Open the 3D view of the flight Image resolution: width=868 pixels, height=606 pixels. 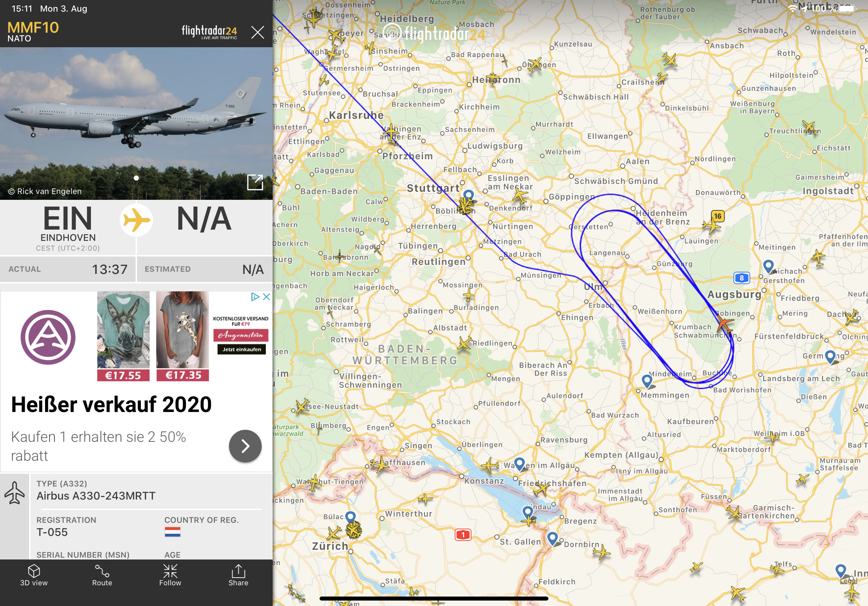[x=34, y=576]
